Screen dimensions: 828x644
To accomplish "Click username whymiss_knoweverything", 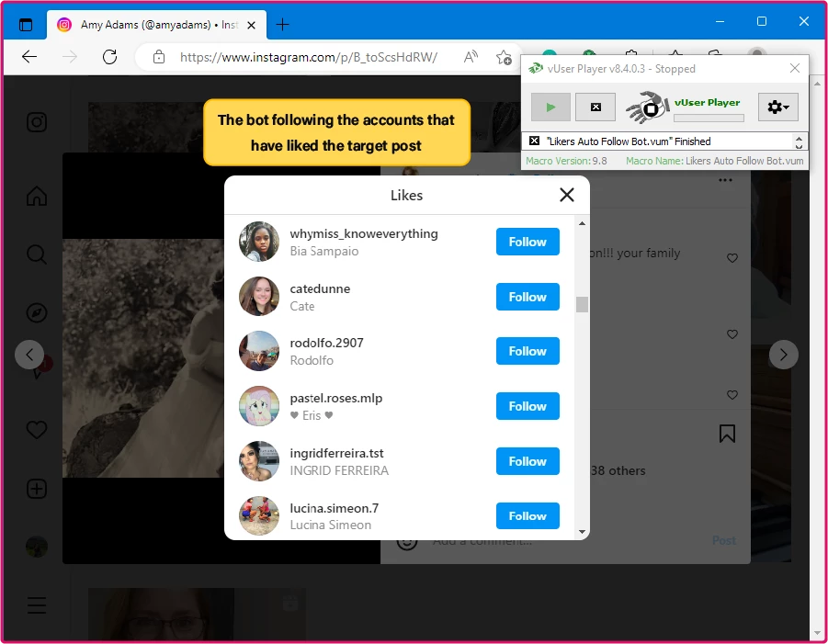I will pos(364,234).
